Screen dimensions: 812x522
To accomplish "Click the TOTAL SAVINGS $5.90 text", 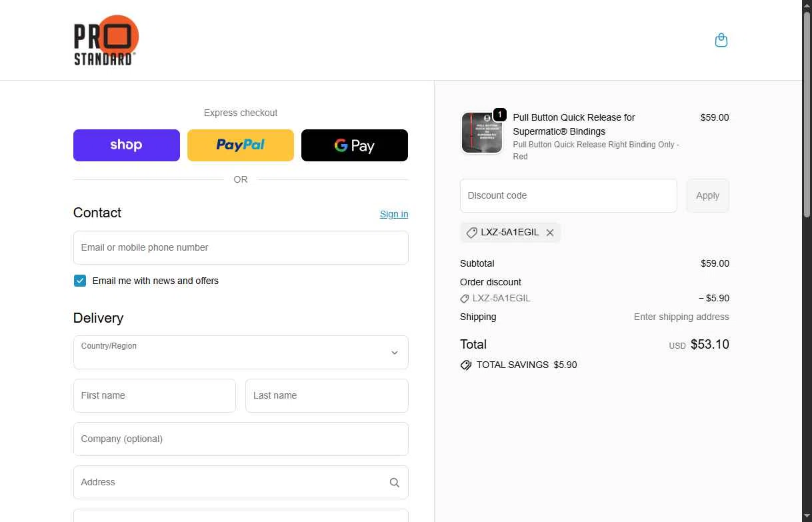I will click(527, 365).
